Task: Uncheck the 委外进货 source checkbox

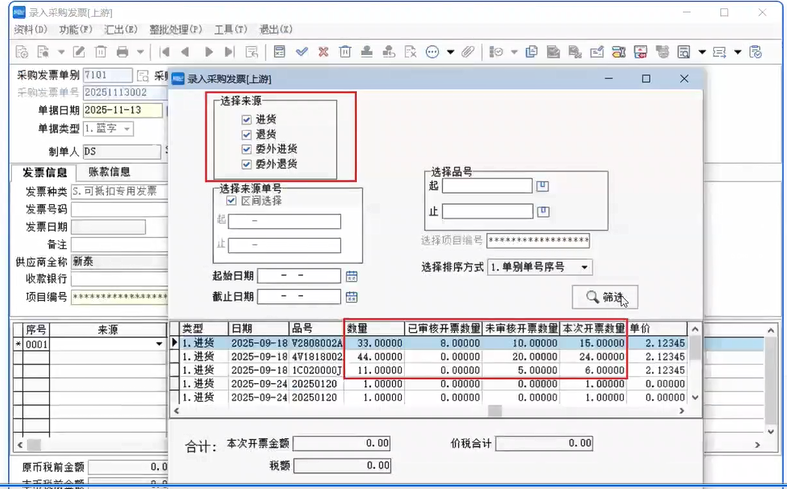Action: tap(246, 149)
